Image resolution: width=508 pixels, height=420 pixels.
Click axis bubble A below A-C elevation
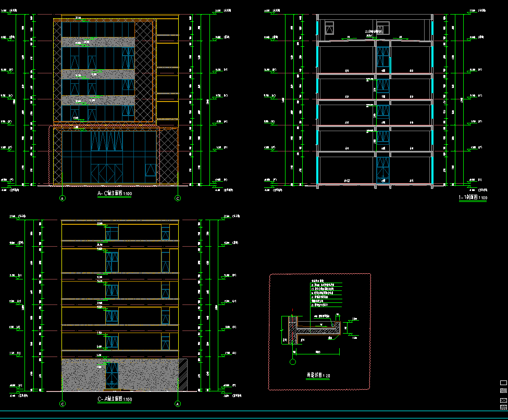click(63, 198)
